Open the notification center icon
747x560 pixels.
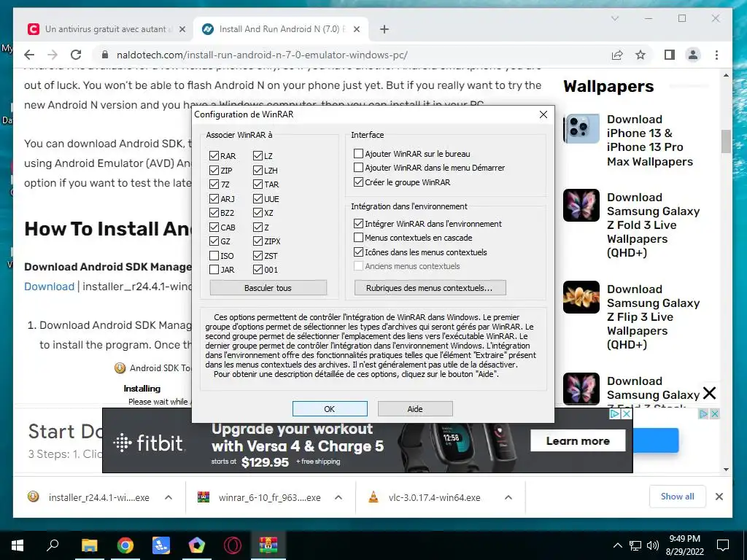pos(723,545)
